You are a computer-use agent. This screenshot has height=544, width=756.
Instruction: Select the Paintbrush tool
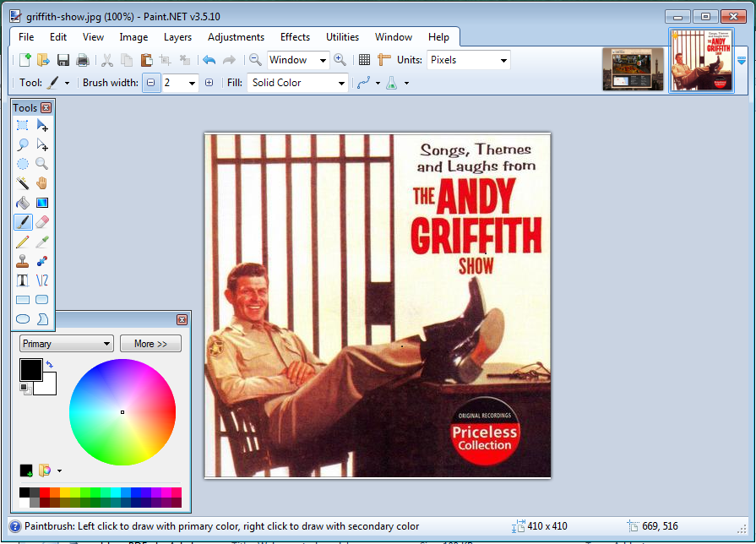coord(23,222)
